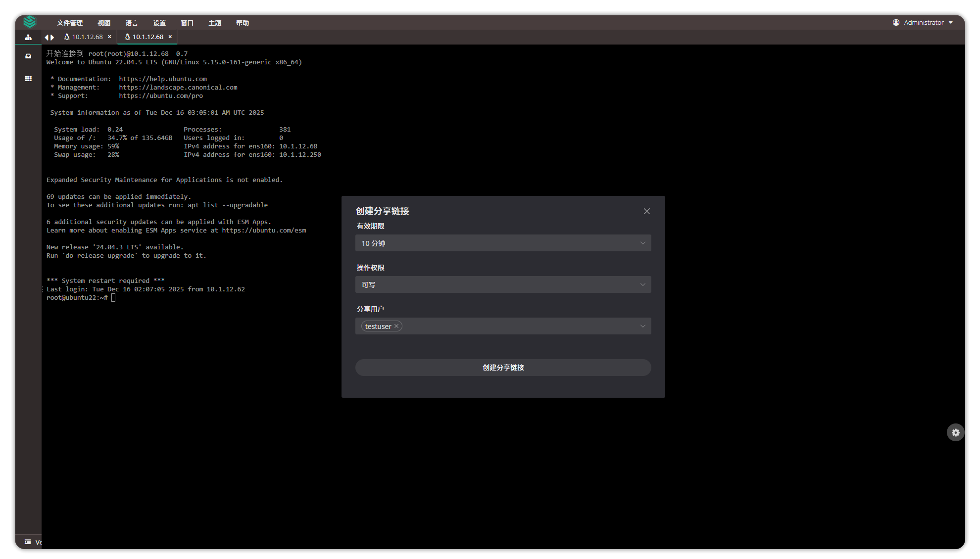Screen dimensions: 980x559
Task: Open the 文件管理 menu
Action: point(70,23)
